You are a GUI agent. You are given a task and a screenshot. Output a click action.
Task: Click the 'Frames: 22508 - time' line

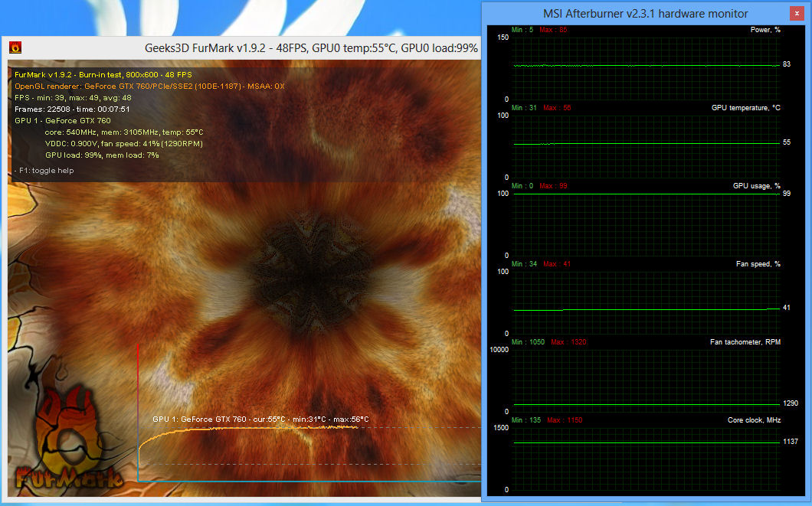click(x=72, y=109)
